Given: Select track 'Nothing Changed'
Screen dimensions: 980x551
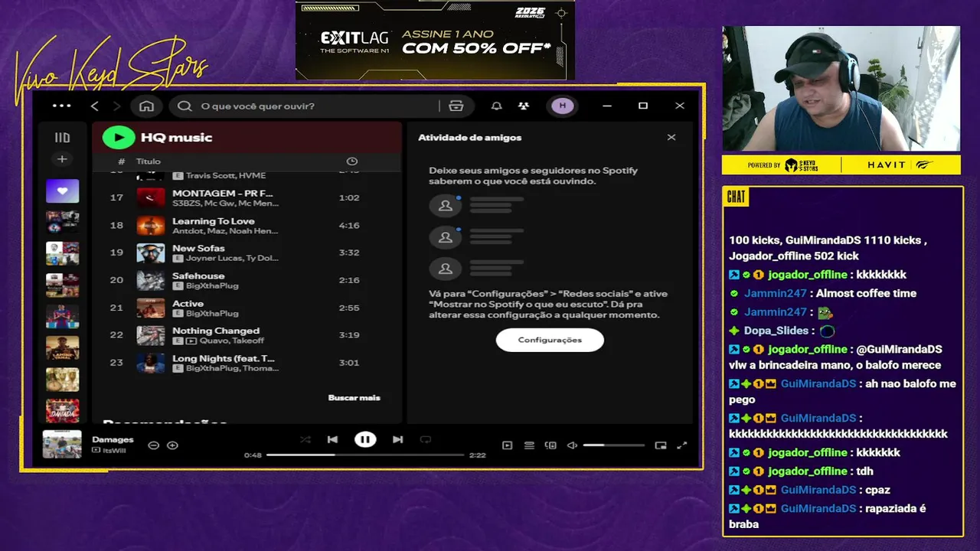Looking at the screenshot, I should [x=247, y=335].
